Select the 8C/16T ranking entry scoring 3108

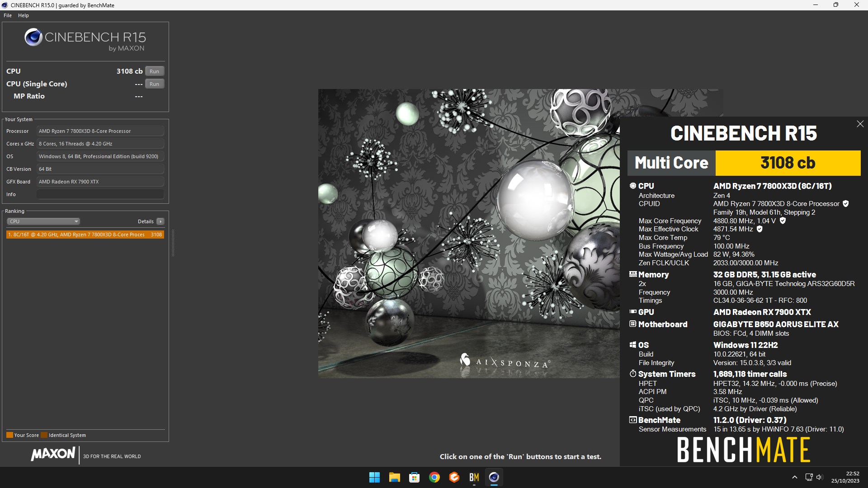point(85,235)
